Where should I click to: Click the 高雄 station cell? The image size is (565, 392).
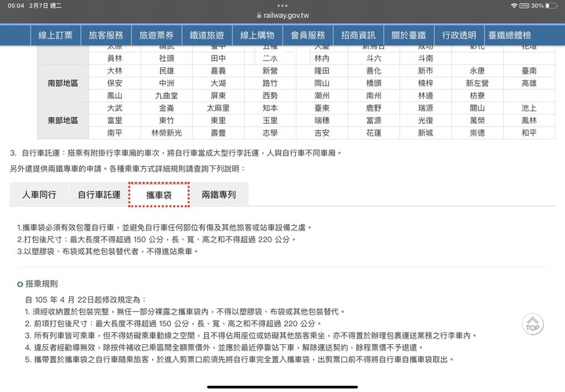coord(529,83)
